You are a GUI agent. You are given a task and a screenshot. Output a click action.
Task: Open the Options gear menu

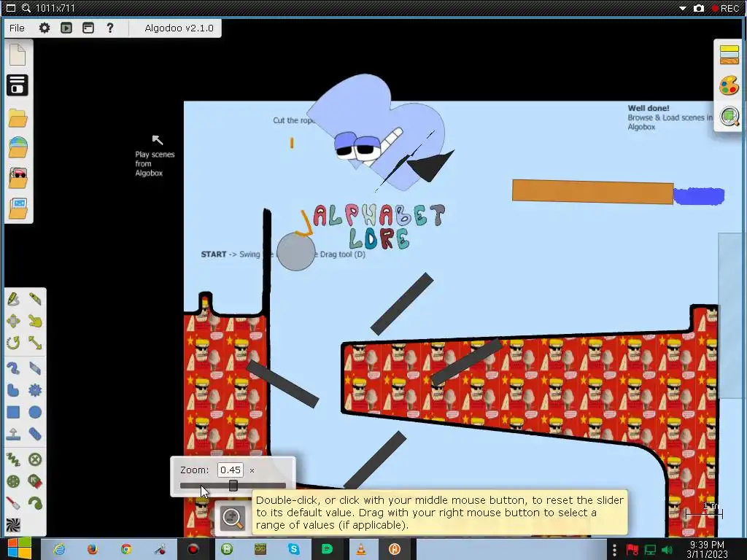(x=44, y=28)
